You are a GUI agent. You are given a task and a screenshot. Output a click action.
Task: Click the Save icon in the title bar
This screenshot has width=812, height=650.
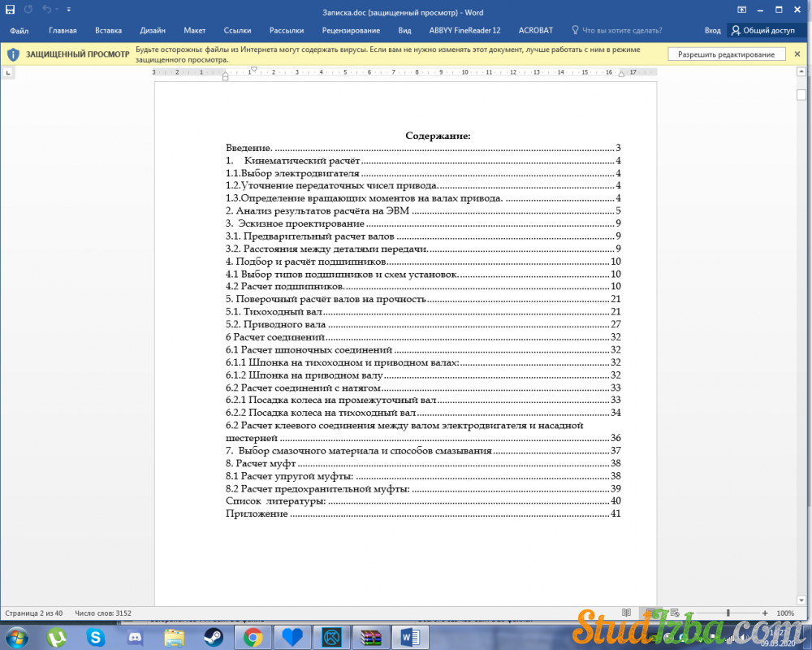11,10
